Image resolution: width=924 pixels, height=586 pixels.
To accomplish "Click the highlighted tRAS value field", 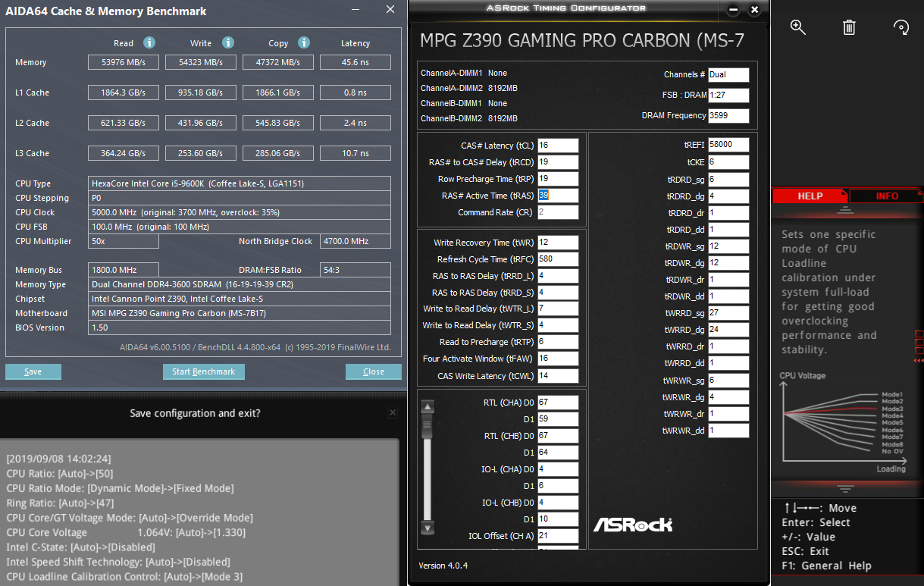I will (x=558, y=196).
